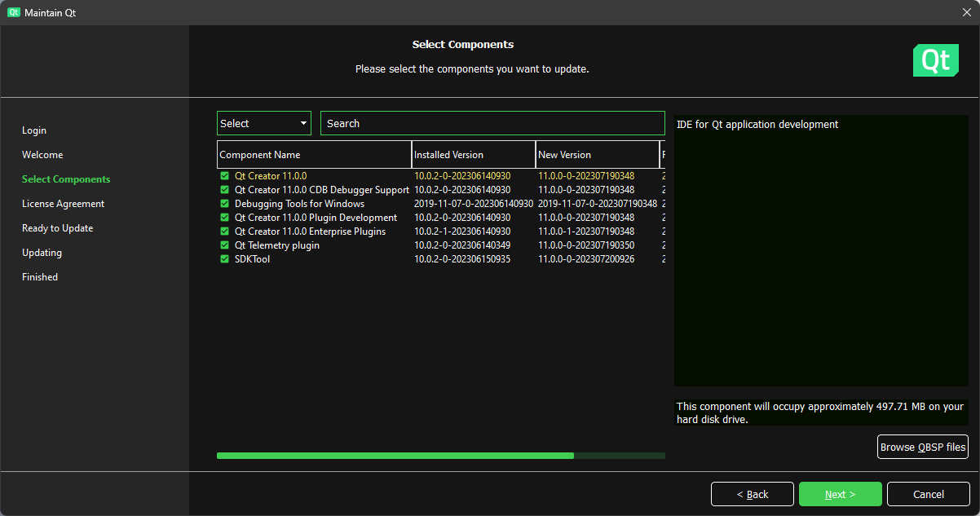The width and height of the screenshot is (980, 516).
Task: Toggle Qt Creator 11.0.0 Enterprise Plugins checkbox
Action: click(x=224, y=232)
